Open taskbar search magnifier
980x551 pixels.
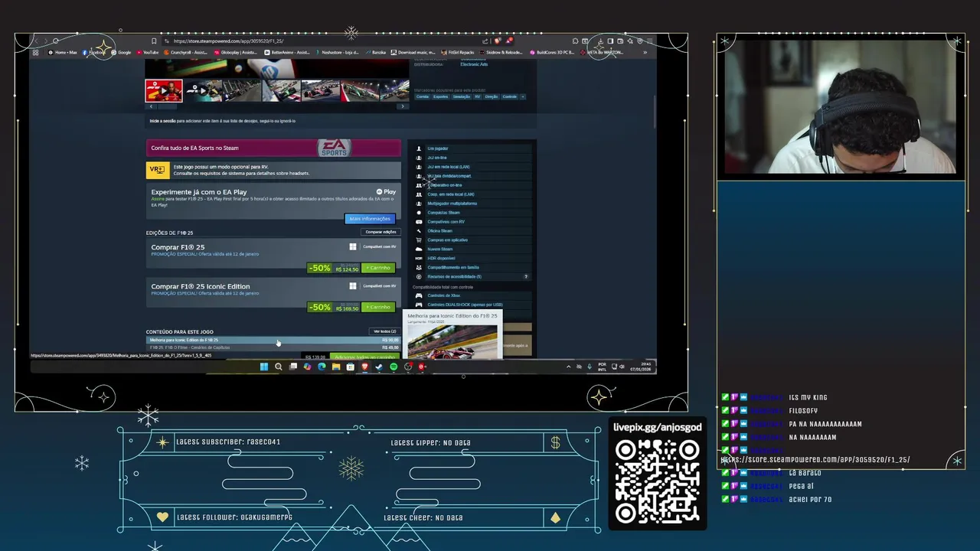click(x=279, y=367)
